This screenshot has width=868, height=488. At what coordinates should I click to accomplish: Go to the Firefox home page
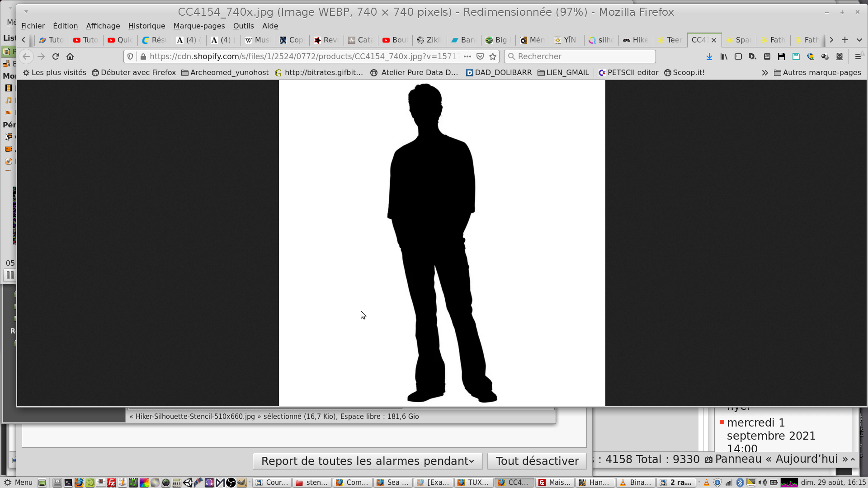click(x=70, y=56)
